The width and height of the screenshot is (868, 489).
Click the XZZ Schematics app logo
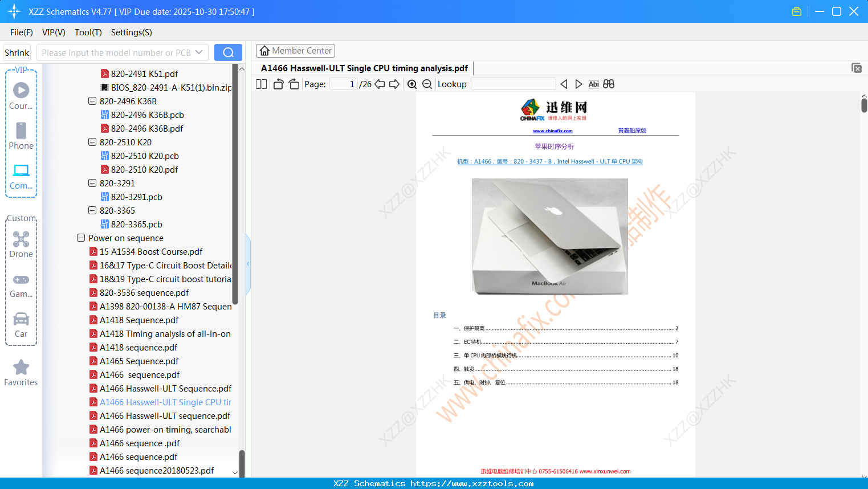pos(14,11)
